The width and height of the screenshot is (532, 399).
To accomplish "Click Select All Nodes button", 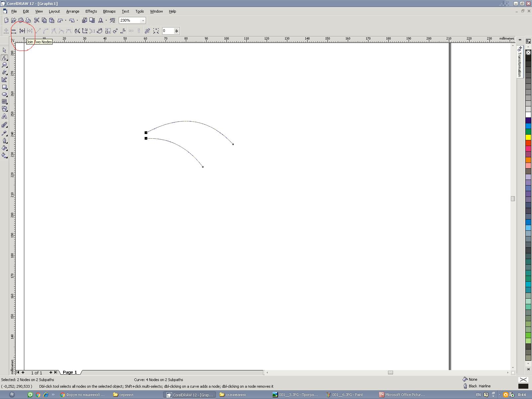I will tap(156, 31).
